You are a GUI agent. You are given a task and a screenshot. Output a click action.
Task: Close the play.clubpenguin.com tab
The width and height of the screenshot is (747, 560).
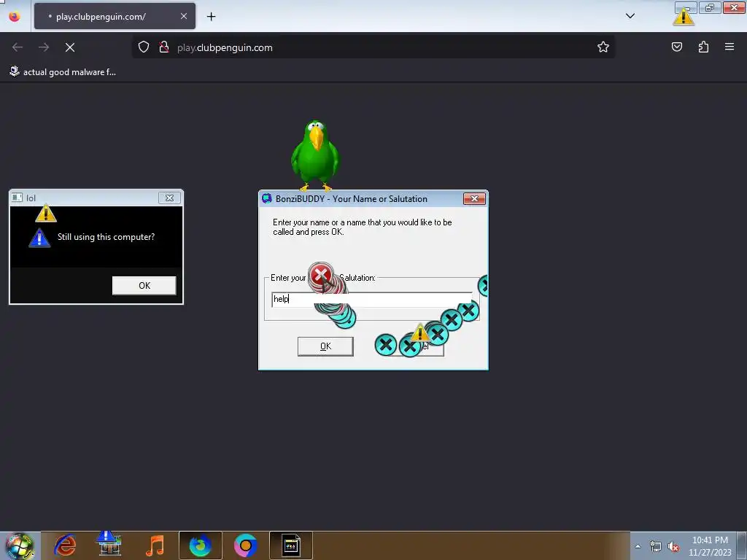pos(183,16)
